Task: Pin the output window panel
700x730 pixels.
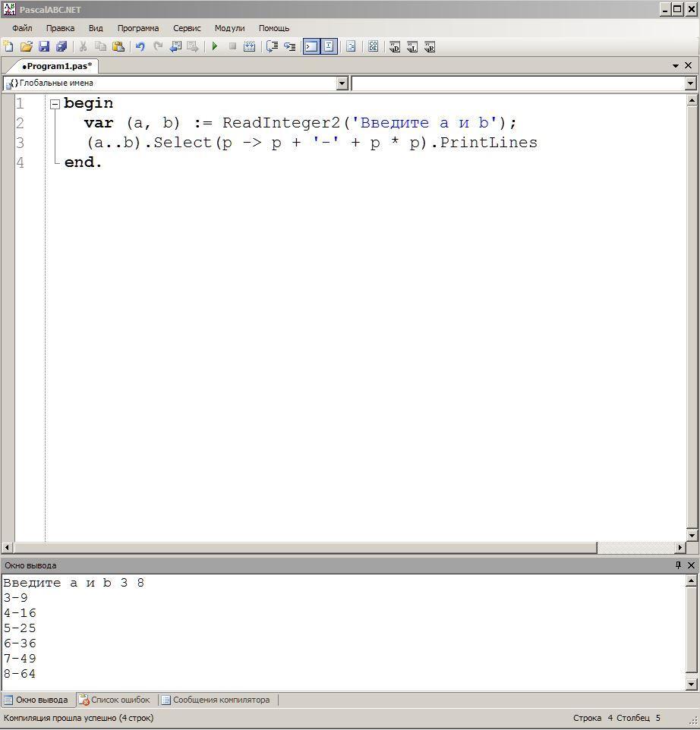Action: tap(678, 565)
